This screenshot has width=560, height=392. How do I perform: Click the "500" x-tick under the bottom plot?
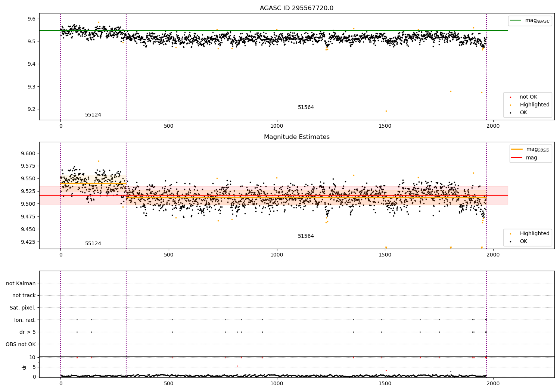[169, 383]
